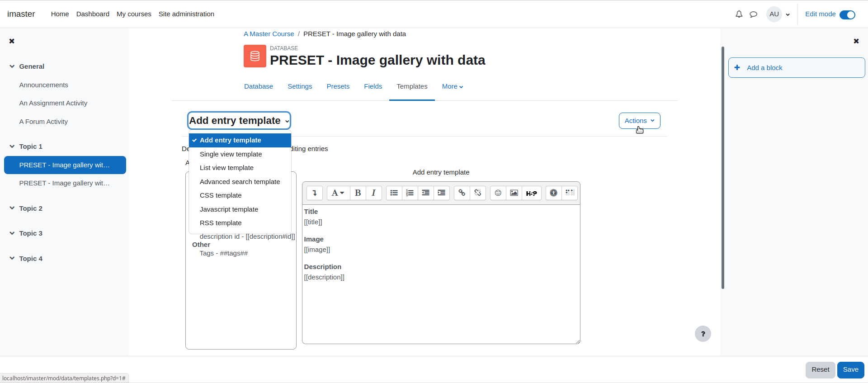Toggle bold formatting in editor toolbar

point(358,193)
